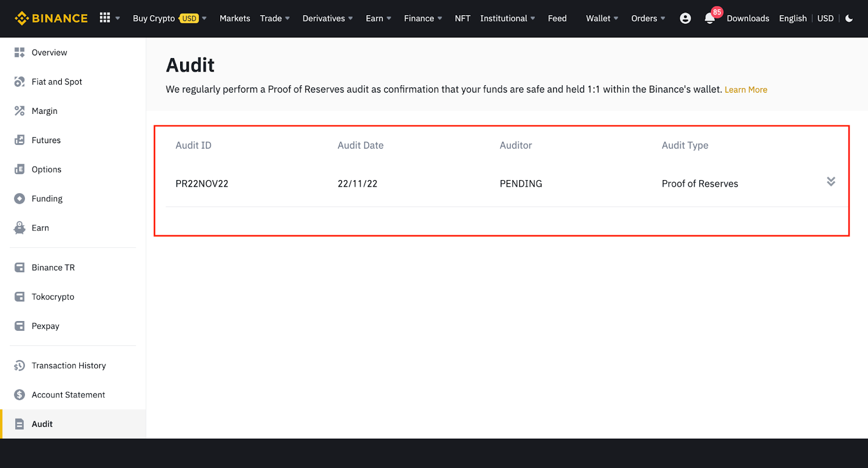The width and height of the screenshot is (868, 468).
Task: Expand the top Earn menu
Action: pyautogui.click(x=379, y=18)
